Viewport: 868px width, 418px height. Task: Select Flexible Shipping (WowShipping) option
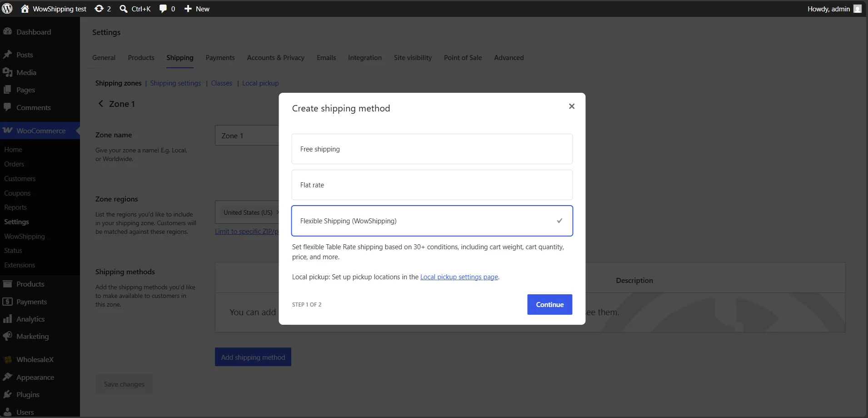[x=432, y=221]
